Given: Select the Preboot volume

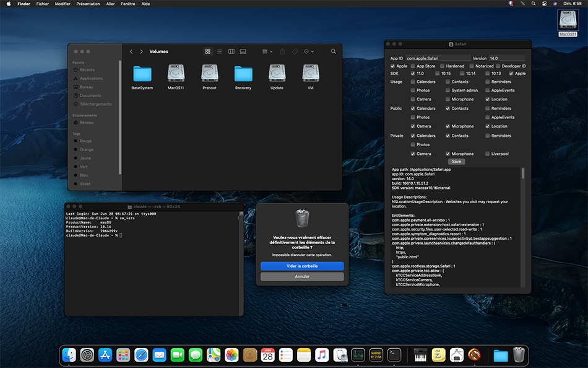Looking at the screenshot, I should (x=210, y=77).
